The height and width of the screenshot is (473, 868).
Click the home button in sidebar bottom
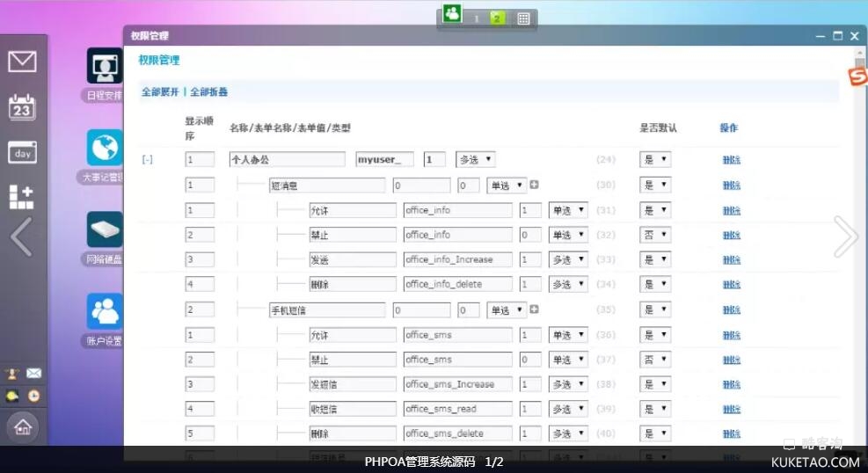[x=23, y=426]
